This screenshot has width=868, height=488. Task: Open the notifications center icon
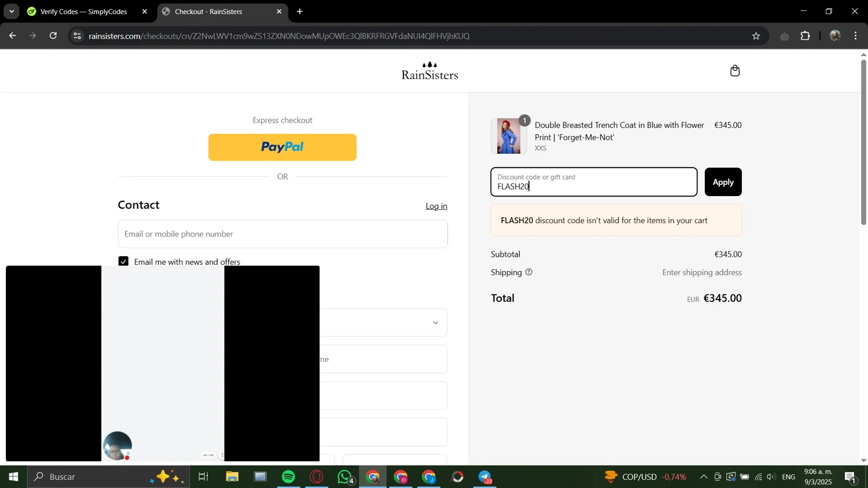[851, 477]
